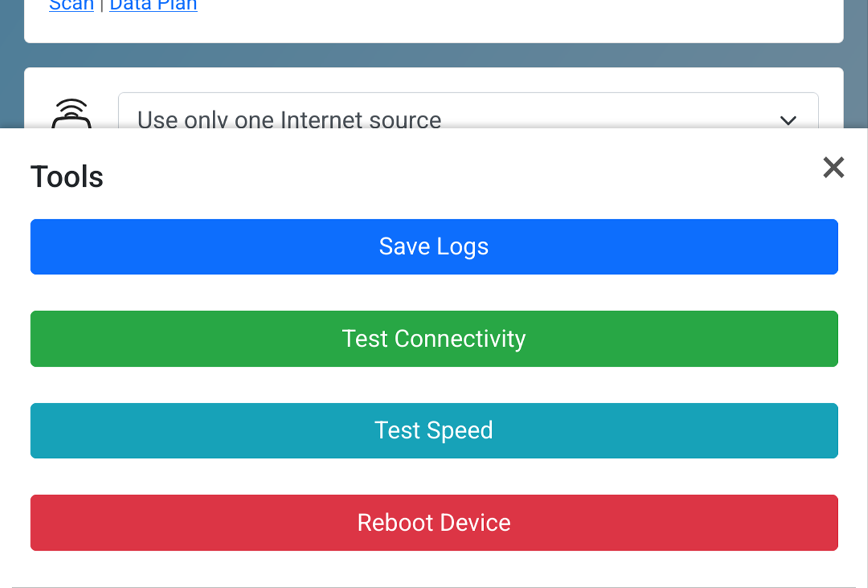868x588 pixels.
Task: Click the Wi-Fi router icon
Action: pyautogui.click(x=72, y=114)
